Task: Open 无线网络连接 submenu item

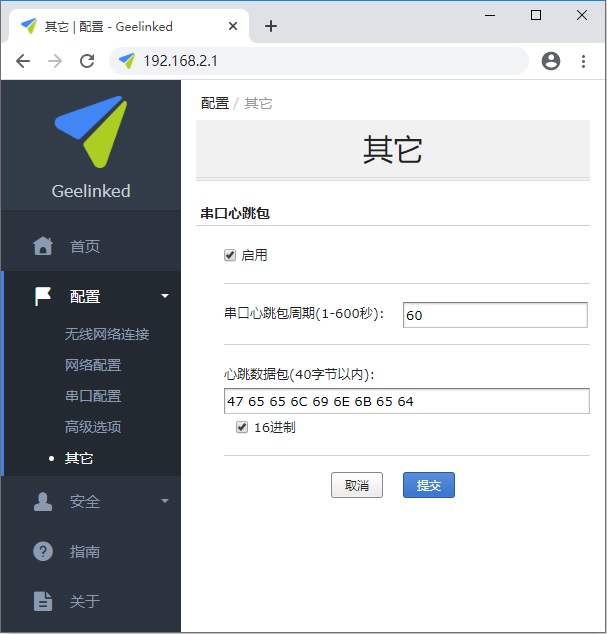Action: pos(107,334)
